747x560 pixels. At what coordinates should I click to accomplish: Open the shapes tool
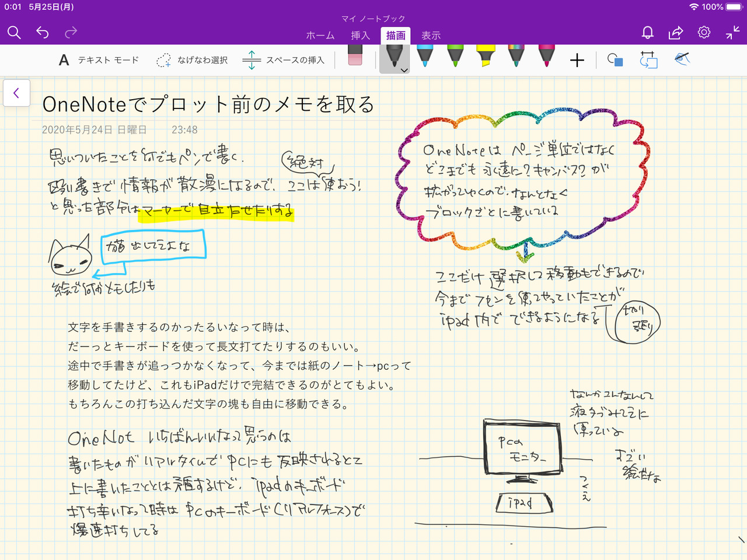click(x=615, y=60)
